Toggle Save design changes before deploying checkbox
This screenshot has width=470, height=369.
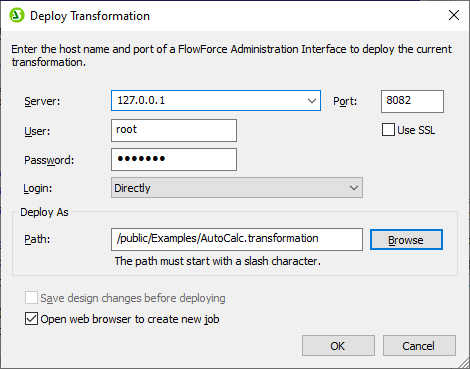coord(31,298)
